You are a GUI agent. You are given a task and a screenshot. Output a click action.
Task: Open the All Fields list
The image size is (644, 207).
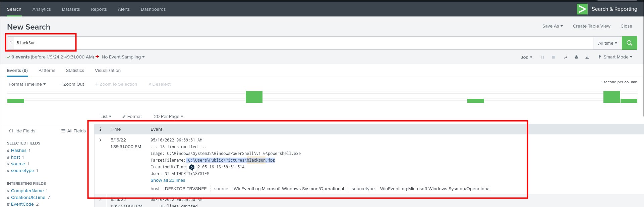click(73, 131)
